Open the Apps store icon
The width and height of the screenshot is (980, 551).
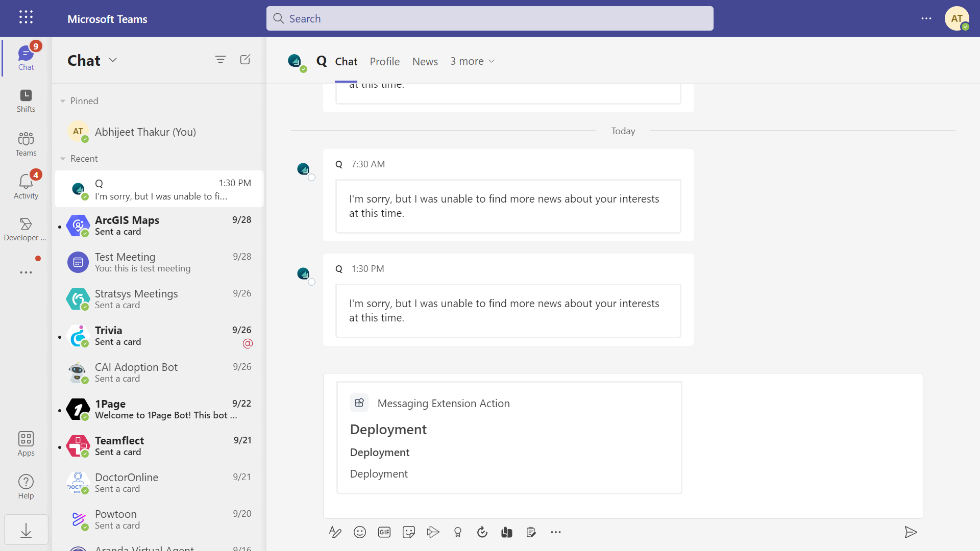(x=26, y=443)
